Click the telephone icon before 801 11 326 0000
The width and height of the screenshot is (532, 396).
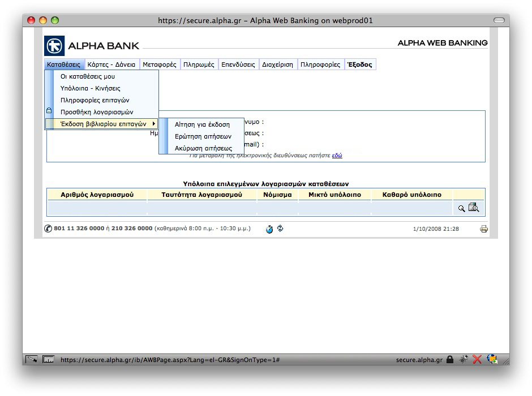48,229
